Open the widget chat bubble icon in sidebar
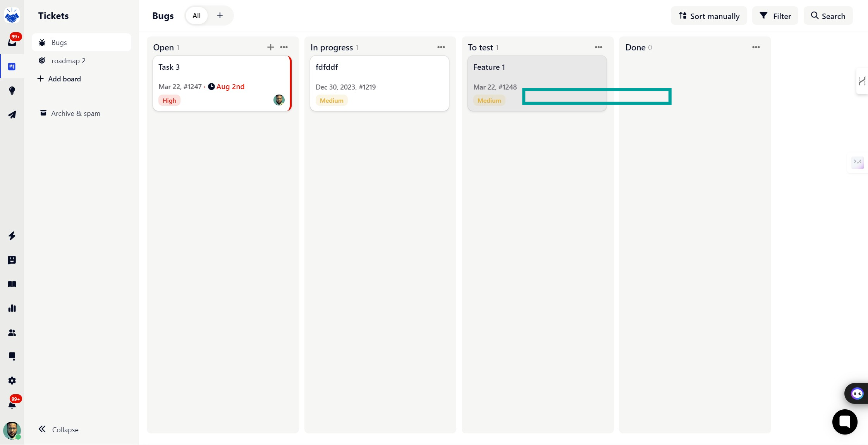 (12, 356)
